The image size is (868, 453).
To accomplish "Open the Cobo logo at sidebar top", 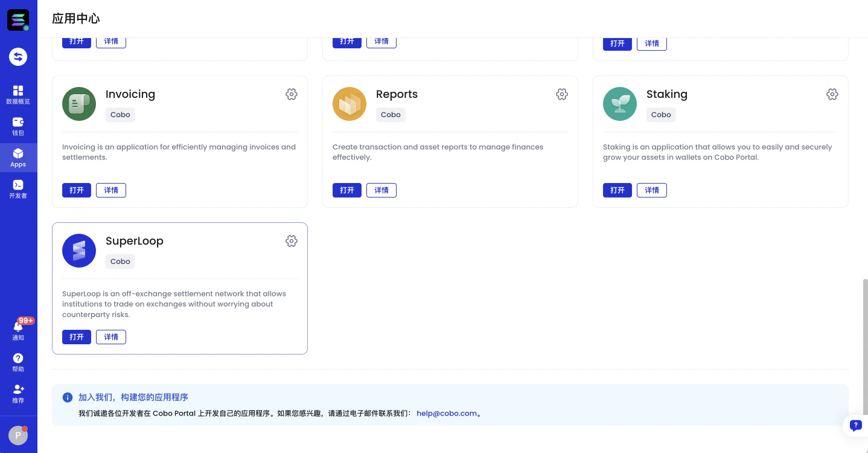I will click(x=18, y=20).
